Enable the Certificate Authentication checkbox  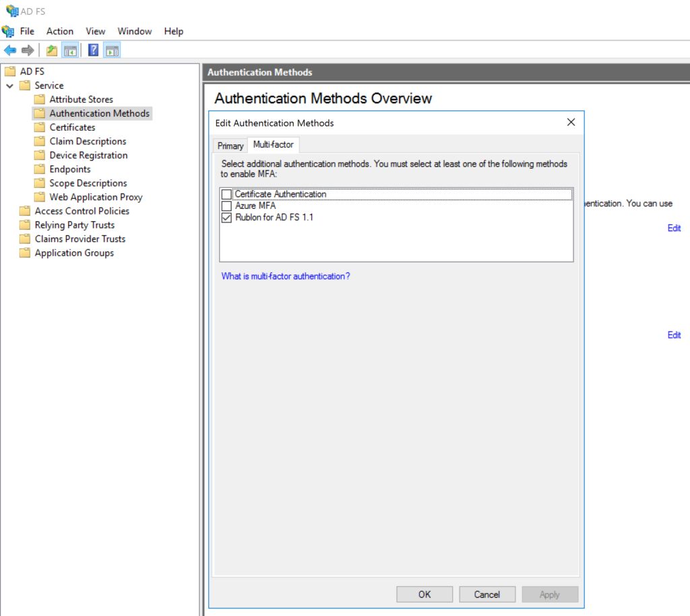[x=226, y=195]
